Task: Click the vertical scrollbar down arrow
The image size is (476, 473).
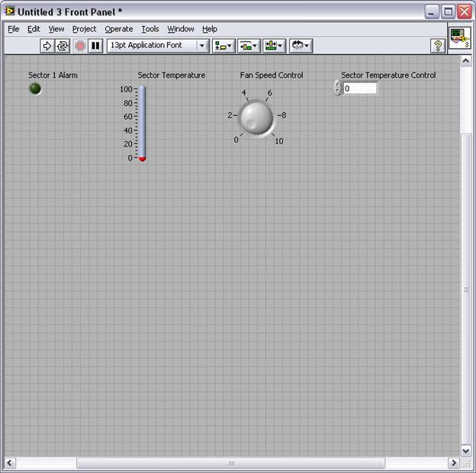Action: tap(465, 451)
